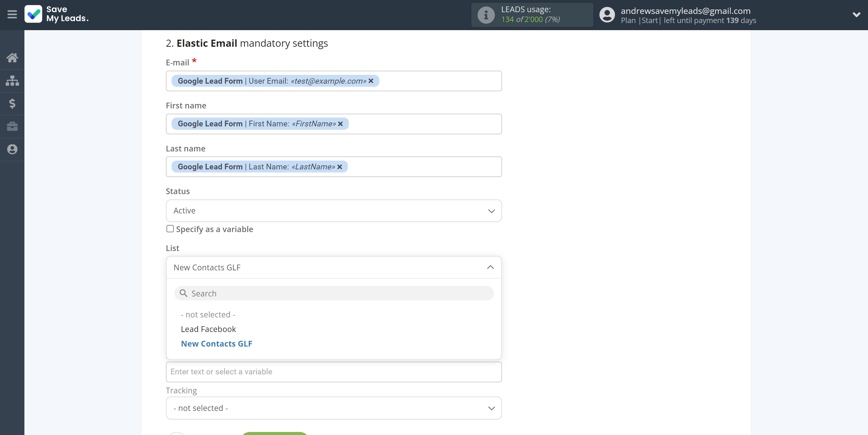Click the 'Enter text or select a variable' field
Viewport: 868px width, 435px height.
click(x=334, y=372)
